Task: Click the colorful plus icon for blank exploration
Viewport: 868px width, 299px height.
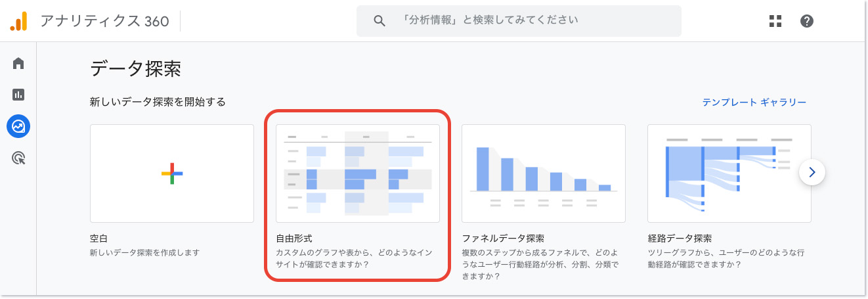Action: [x=172, y=173]
